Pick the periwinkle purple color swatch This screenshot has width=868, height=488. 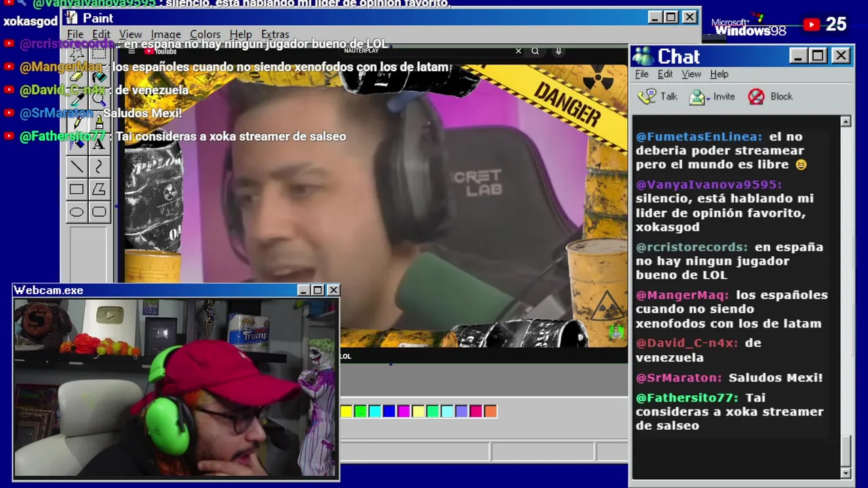coord(461,411)
